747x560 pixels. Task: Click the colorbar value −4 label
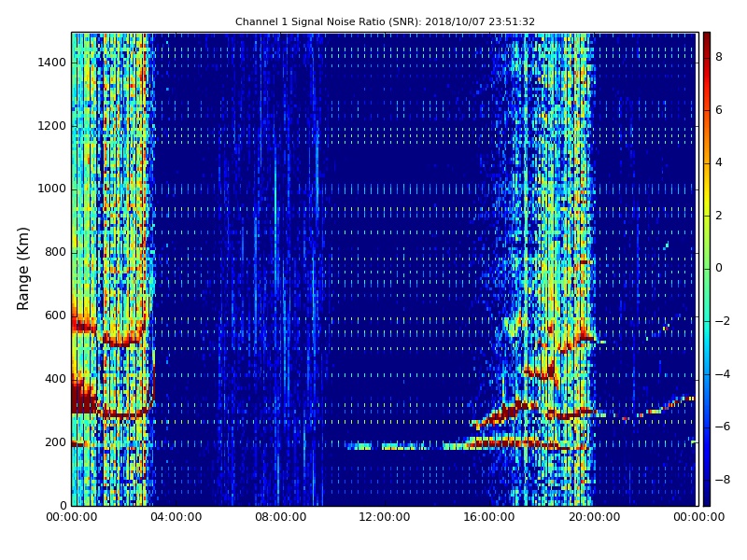click(723, 374)
